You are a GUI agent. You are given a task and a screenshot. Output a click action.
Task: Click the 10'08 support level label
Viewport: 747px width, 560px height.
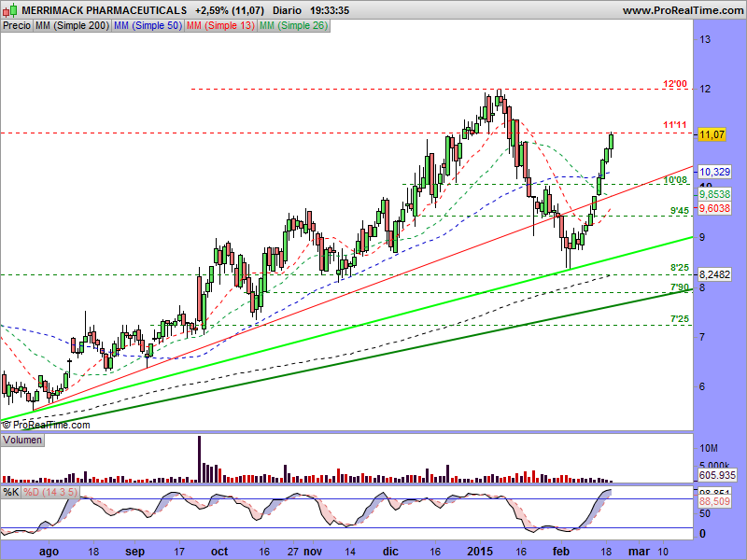pos(675,180)
